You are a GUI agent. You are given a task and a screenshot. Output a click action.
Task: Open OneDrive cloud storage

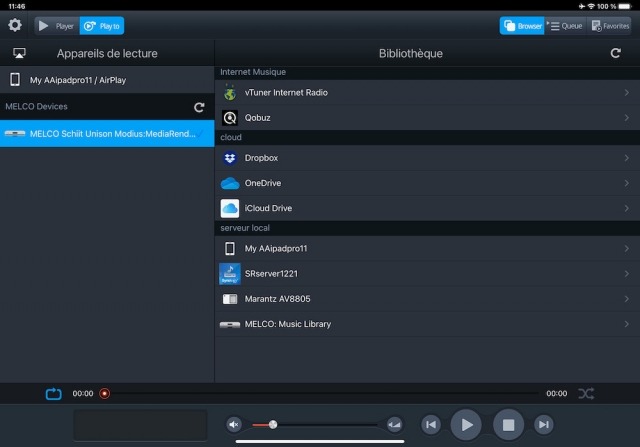coord(427,183)
